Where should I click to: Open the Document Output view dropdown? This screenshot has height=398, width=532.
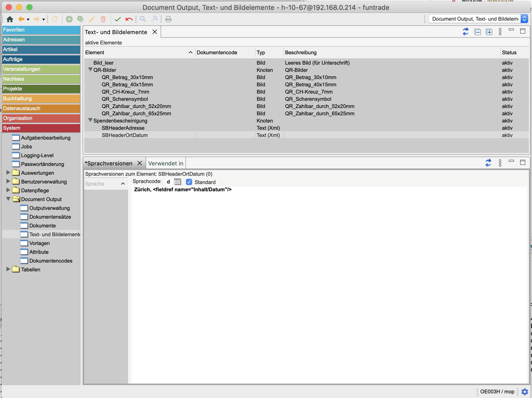point(524,19)
